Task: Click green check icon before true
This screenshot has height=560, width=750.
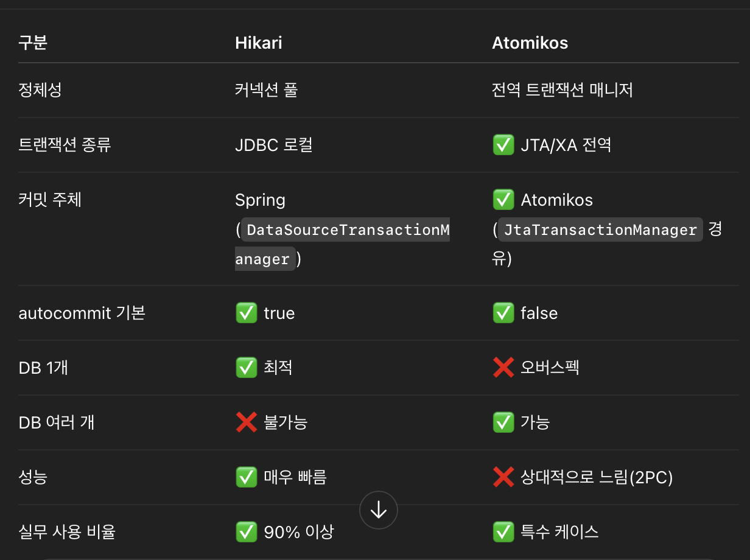Action: click(x=247, y=313)
